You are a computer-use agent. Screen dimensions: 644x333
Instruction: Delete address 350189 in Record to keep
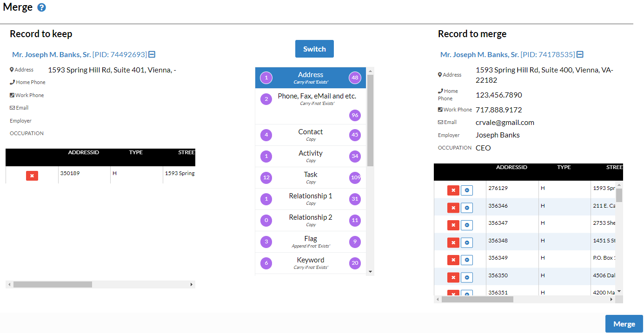pos(32,176)
